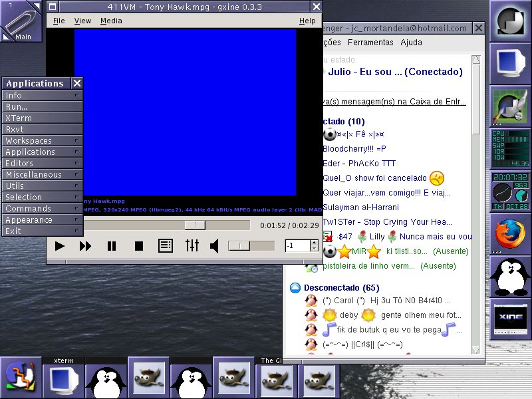The image size is (532, 399).
Task: Increase the spinner value above -1
Action: pyautogui.click(x=314, y=243)
